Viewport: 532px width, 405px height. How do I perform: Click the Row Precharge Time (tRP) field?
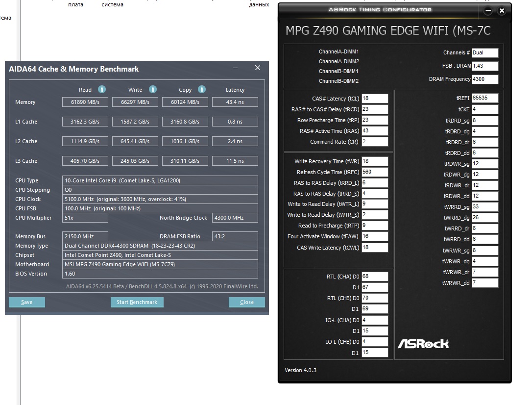tap(375, 120)
